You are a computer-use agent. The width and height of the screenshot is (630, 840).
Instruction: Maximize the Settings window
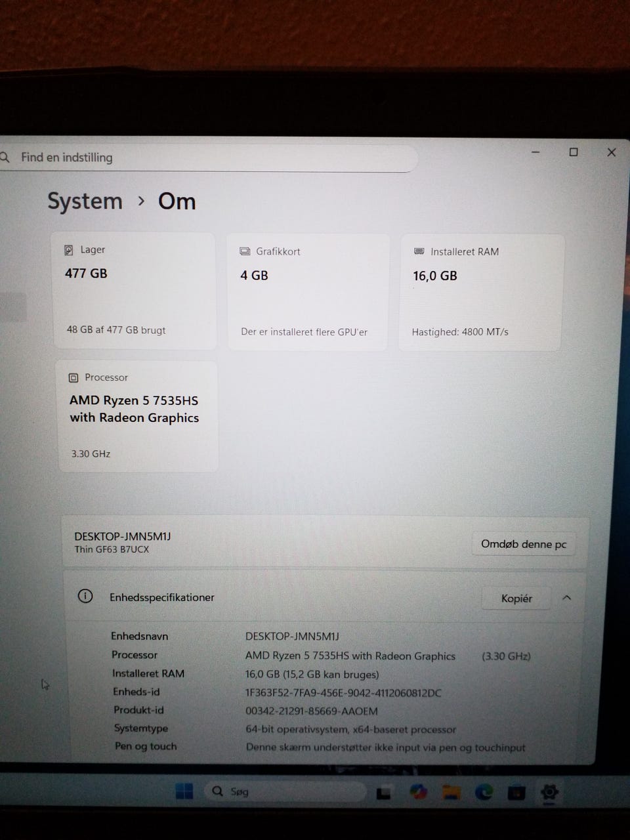tap(574, 152)
